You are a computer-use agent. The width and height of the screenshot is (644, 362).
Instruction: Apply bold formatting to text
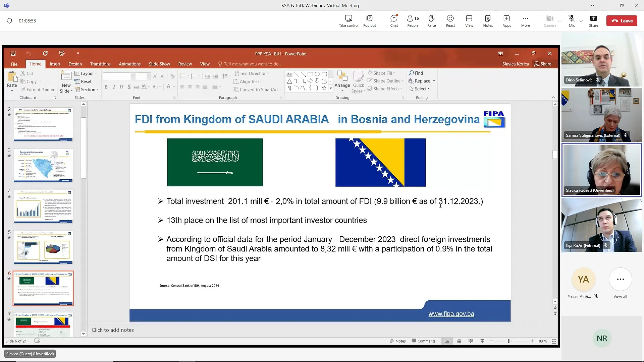(x=106, y=87)
